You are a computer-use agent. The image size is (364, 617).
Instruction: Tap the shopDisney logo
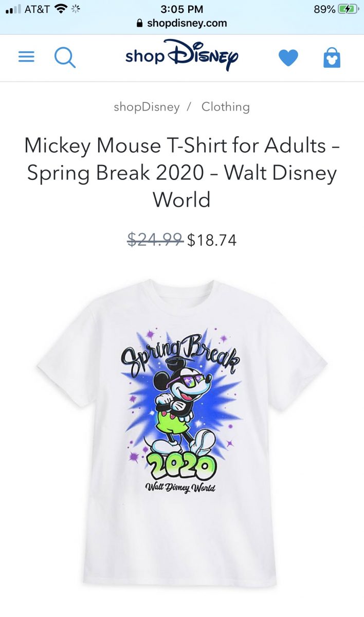[x=182, y=55]
